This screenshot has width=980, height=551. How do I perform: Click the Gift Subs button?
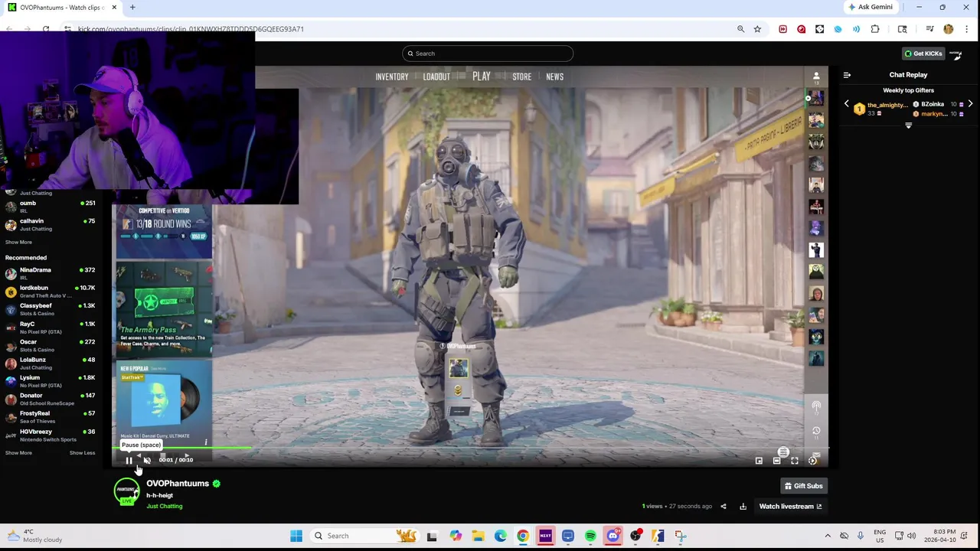pos(803,486)
